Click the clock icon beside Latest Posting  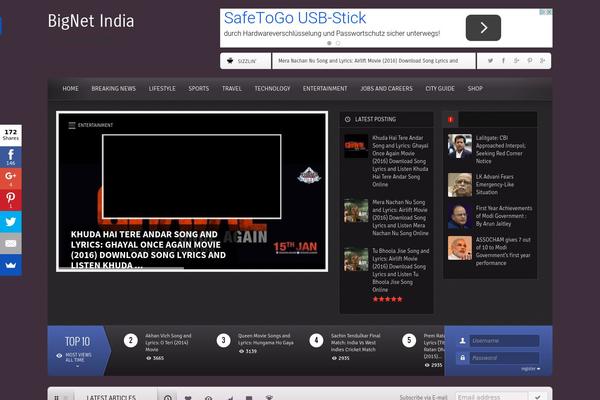pos(347,119)
